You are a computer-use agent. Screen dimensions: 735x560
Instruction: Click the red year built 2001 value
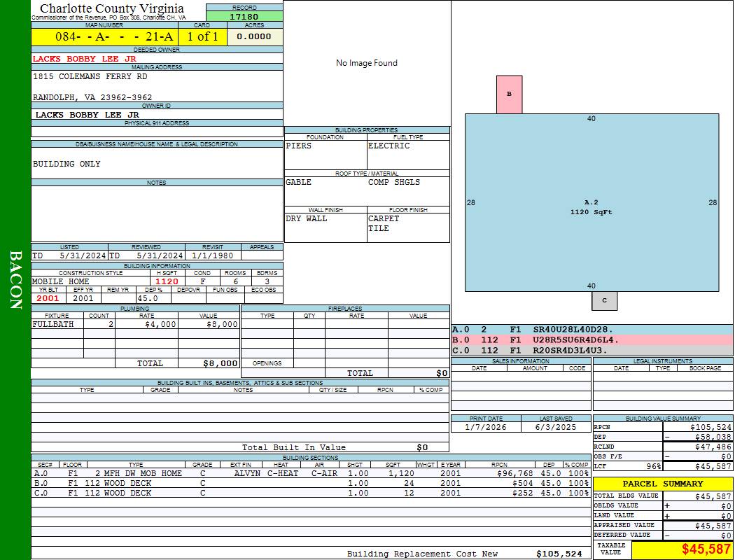coord(48,298)
